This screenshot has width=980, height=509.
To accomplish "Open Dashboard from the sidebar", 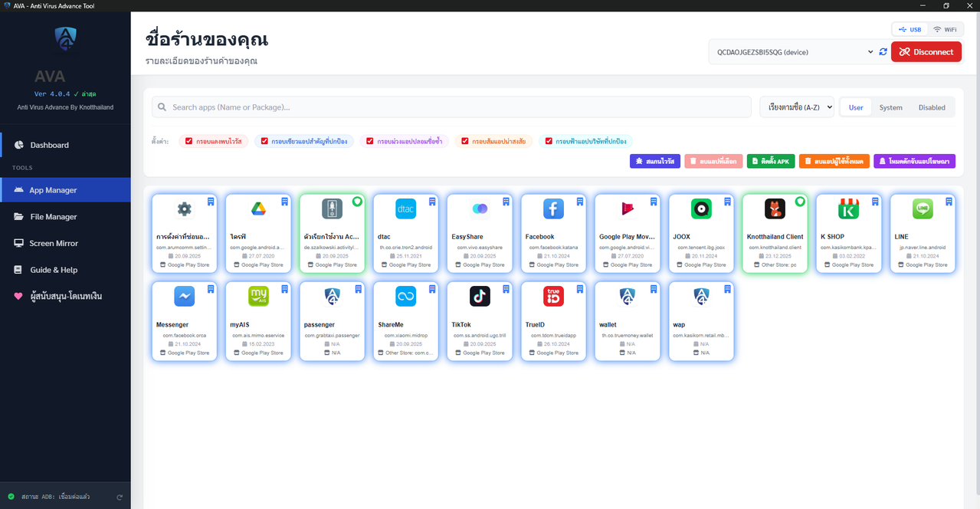I will 66,145.
